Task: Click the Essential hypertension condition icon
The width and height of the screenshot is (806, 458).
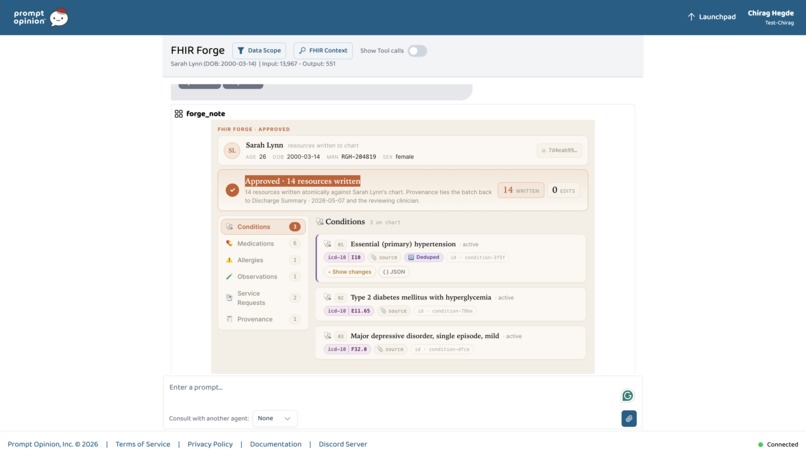Action: [327, 244]
